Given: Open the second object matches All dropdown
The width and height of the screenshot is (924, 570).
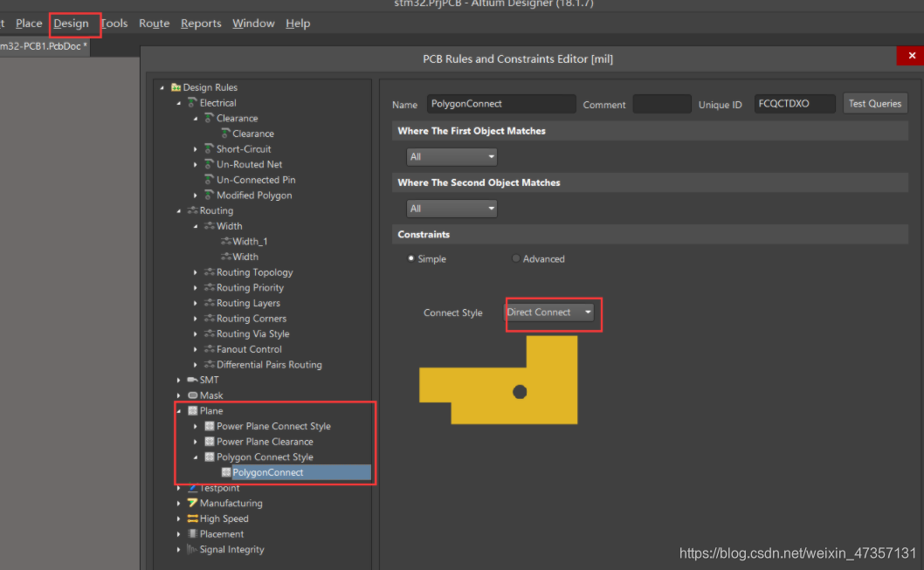Looking at the screenshot, I should click(452, 209).
